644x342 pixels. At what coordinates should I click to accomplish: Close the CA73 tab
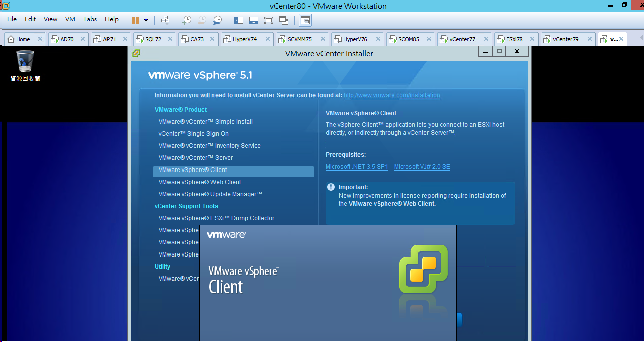pyautogui.click(x=213, y=39)
